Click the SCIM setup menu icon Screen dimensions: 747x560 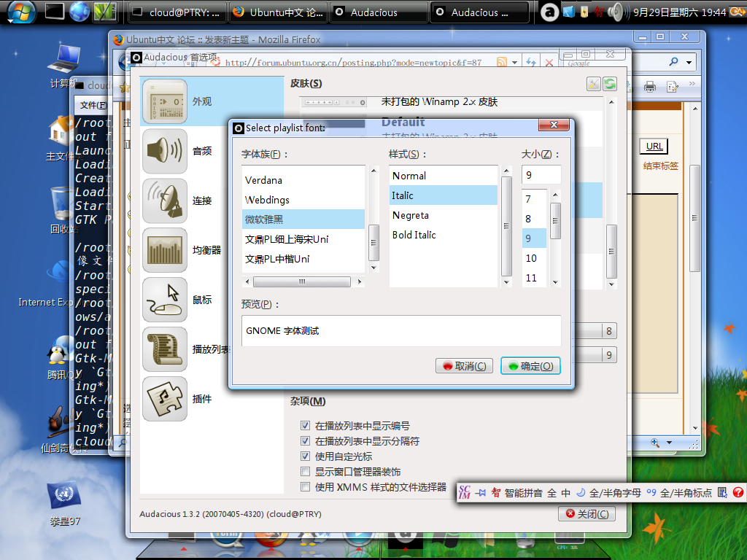click(x=722, y=492)
